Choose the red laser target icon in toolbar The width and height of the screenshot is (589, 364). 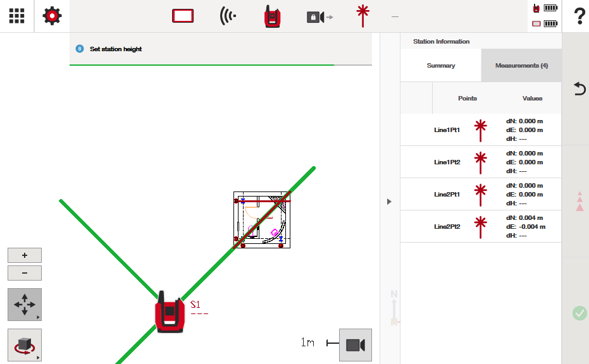click(x=363, y=16)
